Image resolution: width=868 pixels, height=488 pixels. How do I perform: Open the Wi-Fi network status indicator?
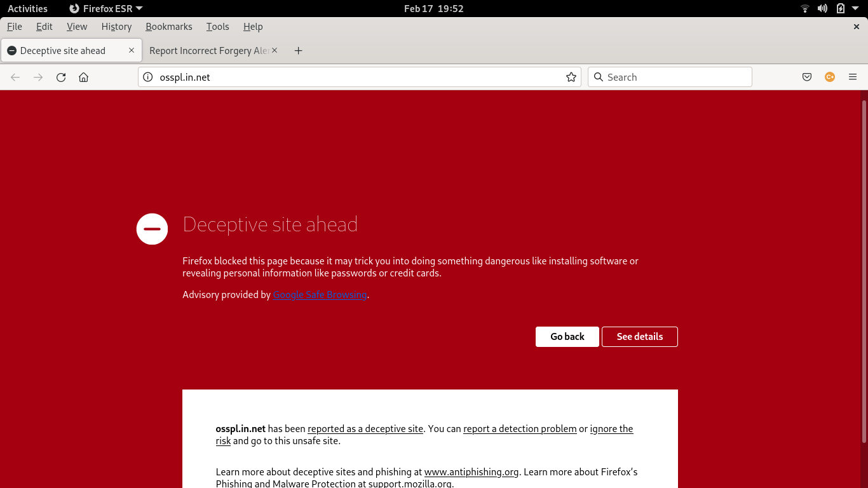click(x=805, y=8)
